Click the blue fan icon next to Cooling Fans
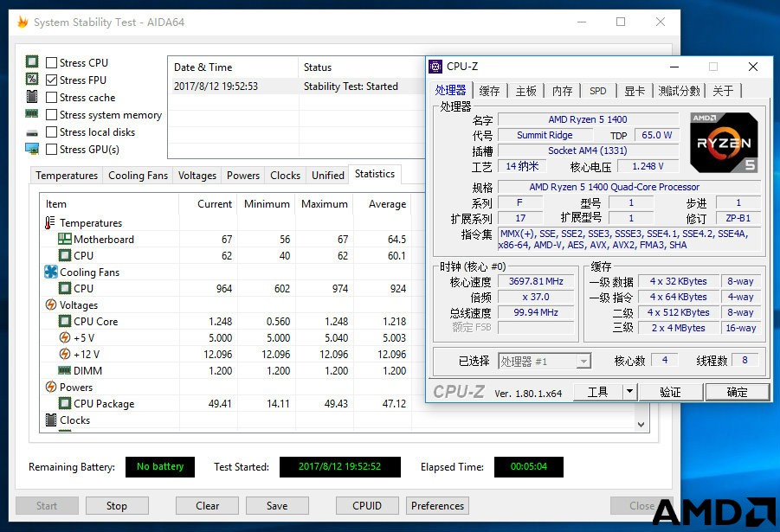The height and width of the screenshot is (532, 780). pos(51,272)
